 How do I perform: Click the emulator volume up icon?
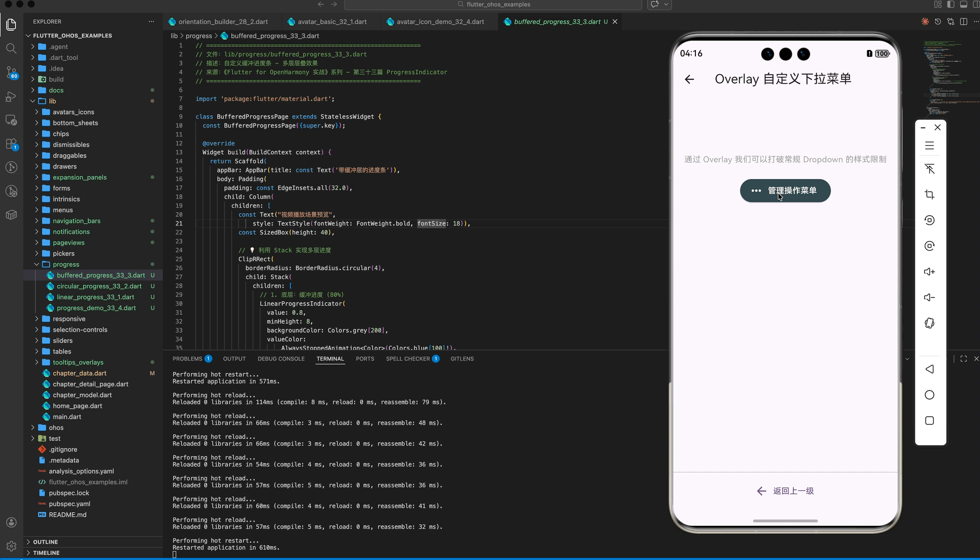[929, 272]
